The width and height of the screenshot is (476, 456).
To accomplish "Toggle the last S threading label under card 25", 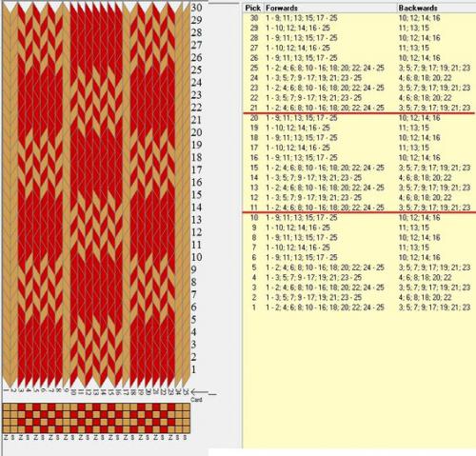I will (x=186, y=438).
